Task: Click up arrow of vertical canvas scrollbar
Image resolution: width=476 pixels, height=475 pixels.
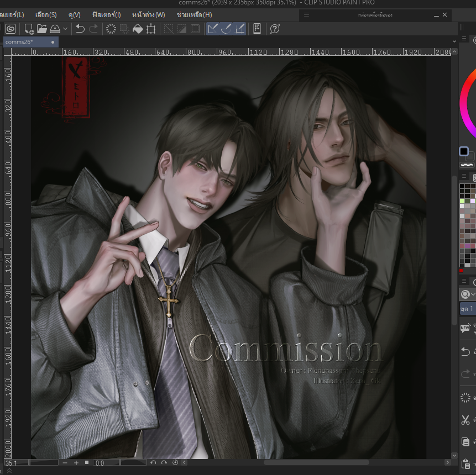Action: point(454,52)
